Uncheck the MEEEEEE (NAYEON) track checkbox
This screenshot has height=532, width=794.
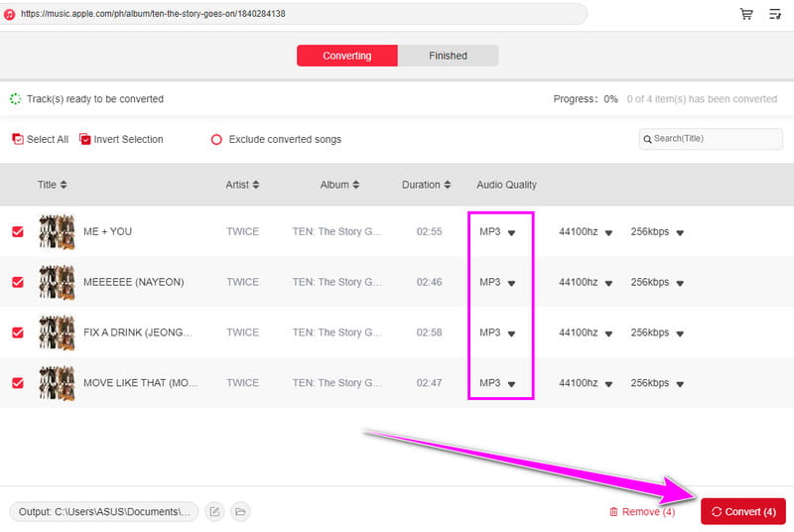tap(18, 282)
